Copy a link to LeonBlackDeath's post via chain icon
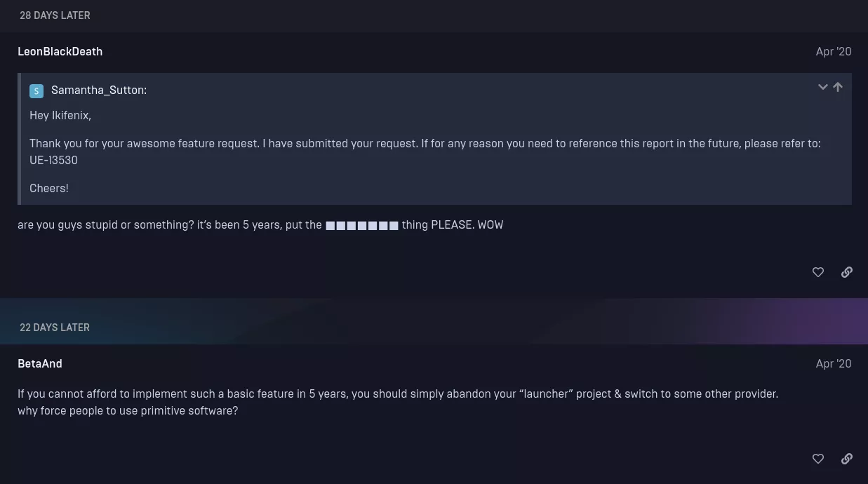 click(847, 272)
